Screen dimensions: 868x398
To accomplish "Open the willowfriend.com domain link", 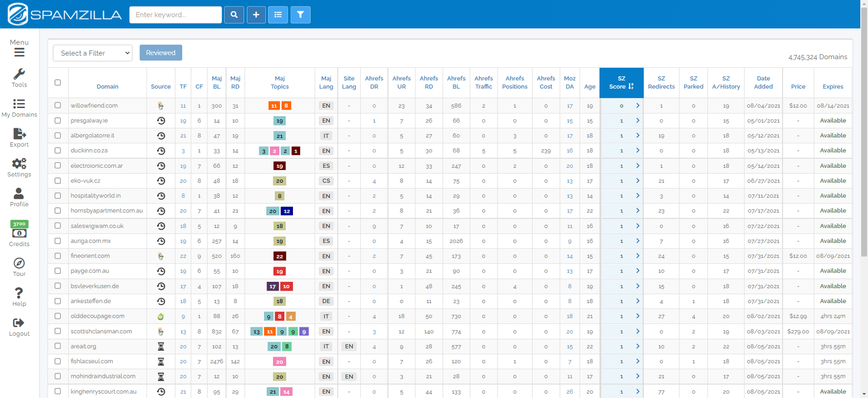I will (94, 105).
